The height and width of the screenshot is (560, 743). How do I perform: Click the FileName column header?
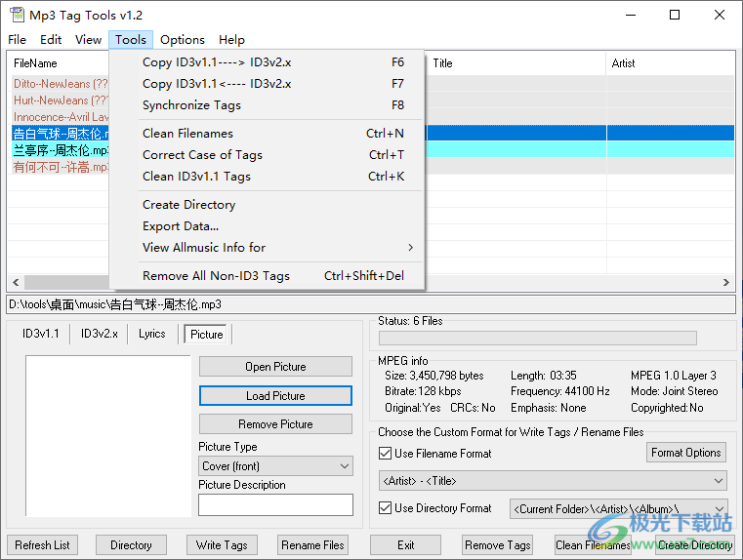58,63
